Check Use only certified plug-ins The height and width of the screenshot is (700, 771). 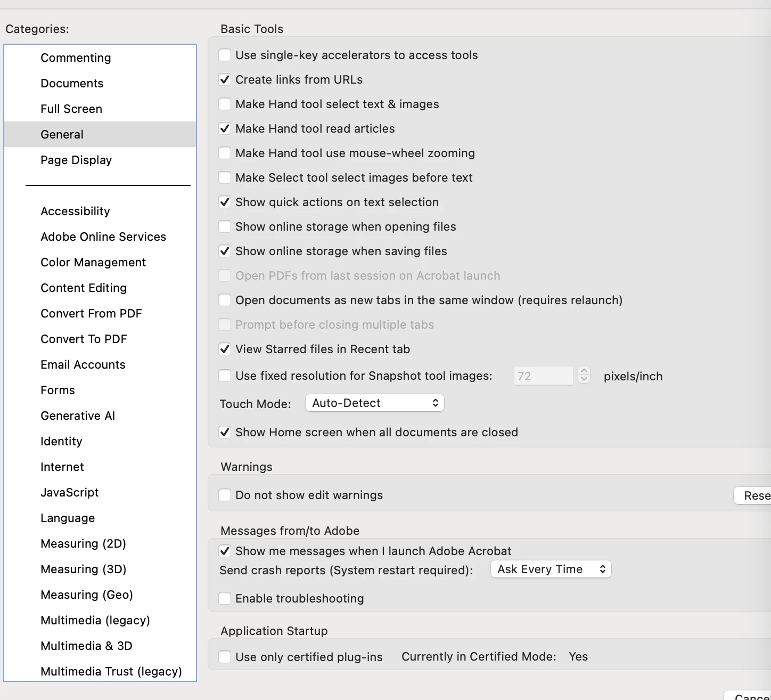pyautogui.click(x=225, y=657)
